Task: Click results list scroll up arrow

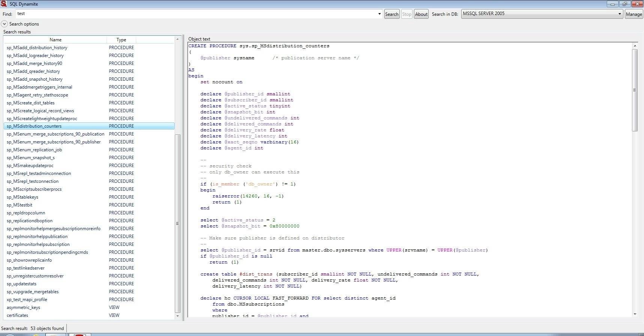Action: pos(178,39)
